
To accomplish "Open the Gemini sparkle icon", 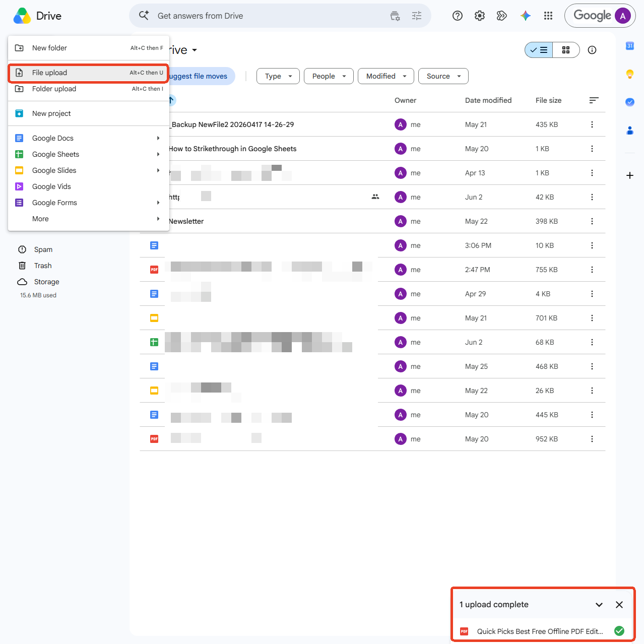I will [x=526, y=16].
